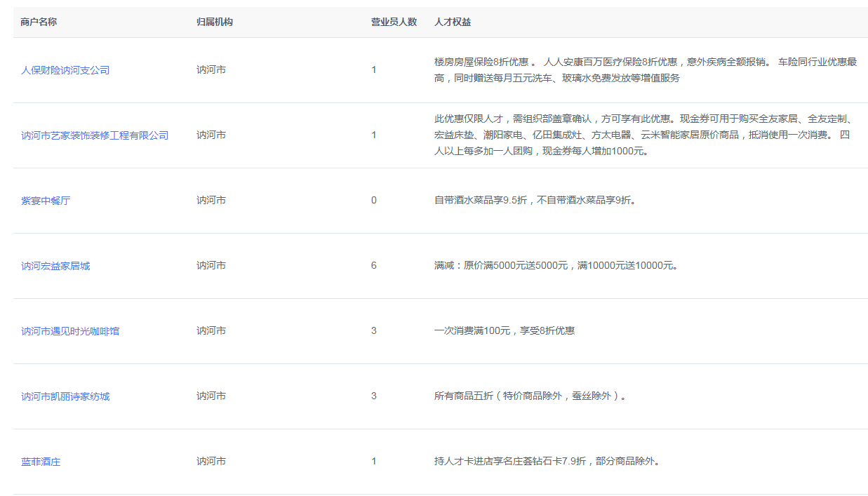868x496 pixels.
Task: Click the 商户名称 column header
Action: [39, 22]
